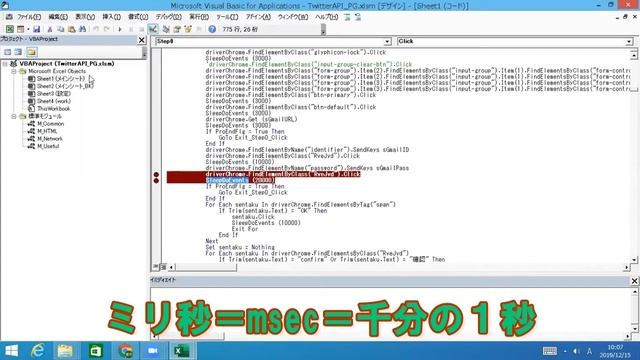Click the Paste clipboard icon
This screenshot has height=360, width=640.
[71, 29]
